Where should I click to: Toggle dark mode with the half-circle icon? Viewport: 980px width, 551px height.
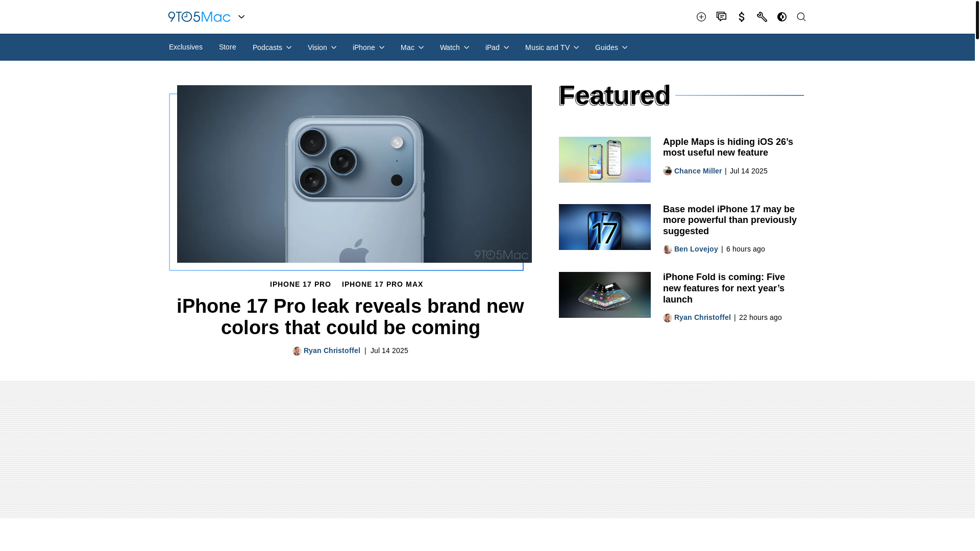[x=781, y=17]
